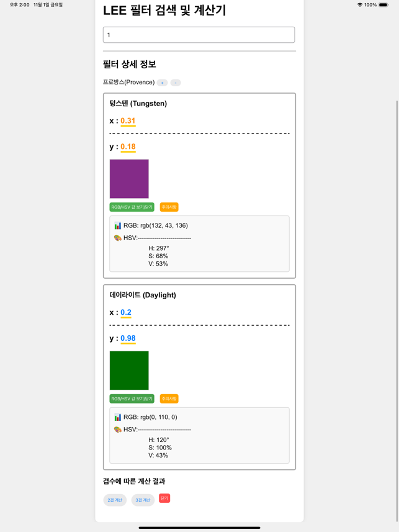Click the purple Tungsten color swatch
The width and height of the screenshot is (399, 532).
tap(129, 179)
